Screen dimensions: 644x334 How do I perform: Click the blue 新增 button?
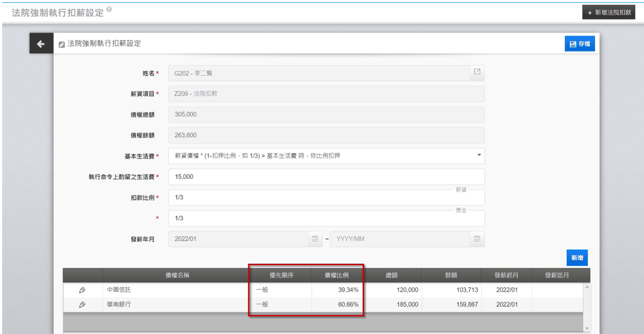577,258
